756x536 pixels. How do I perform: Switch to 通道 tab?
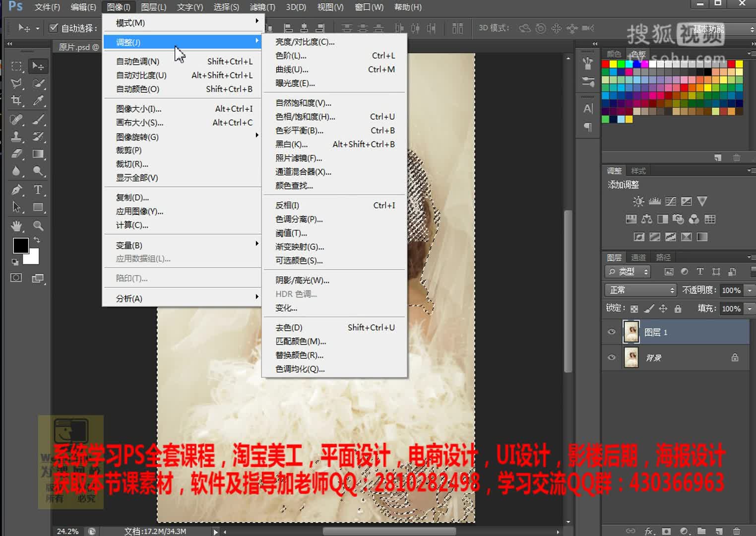(638, 257)
